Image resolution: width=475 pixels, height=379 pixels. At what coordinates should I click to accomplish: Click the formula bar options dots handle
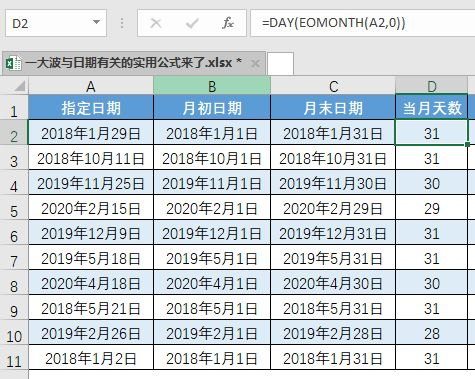coord(122,23)
